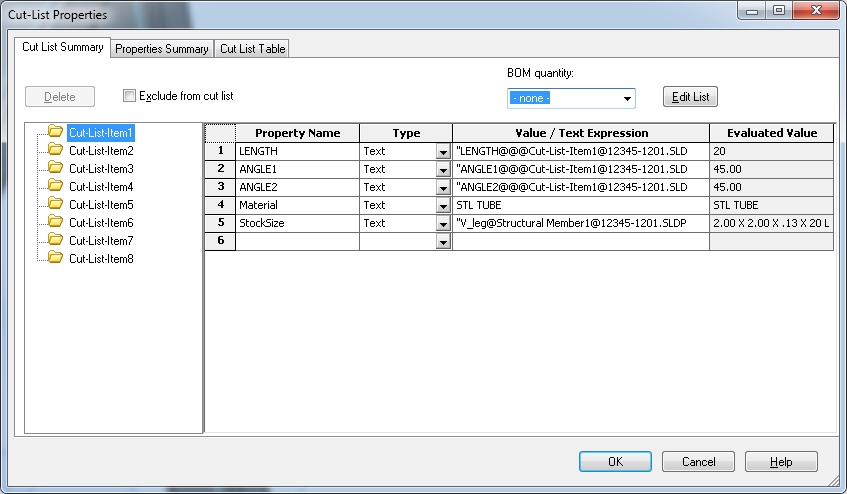This screenshot has width=847, height=494.
Task: Click the Cut-List-Item6 folder icon
Action: 55,221
